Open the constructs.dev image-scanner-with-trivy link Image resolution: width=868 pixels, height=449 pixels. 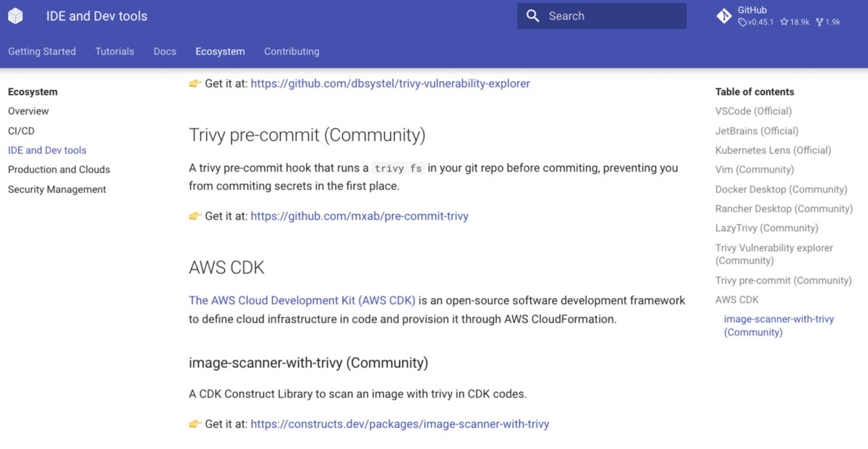pos(400,424)
